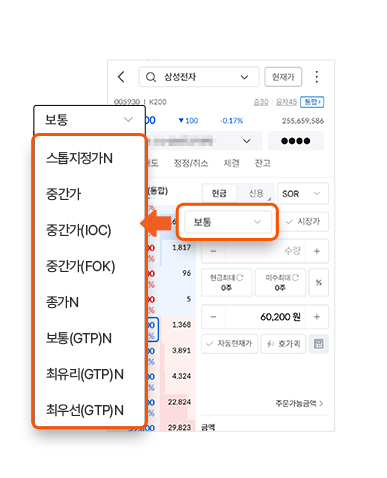Go back with the left arrow icon
The height and width of the screenshot is (478, 387).
[x=121, y=77]
